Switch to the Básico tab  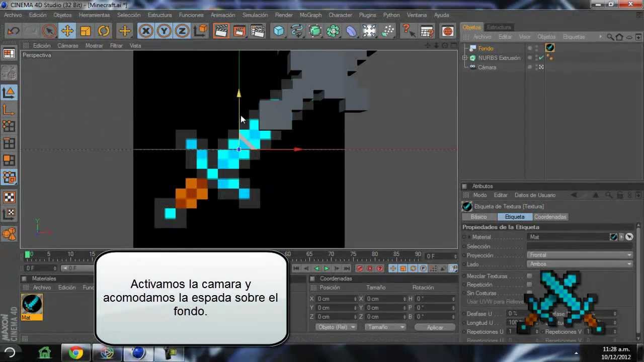click(x=478, y=217)
